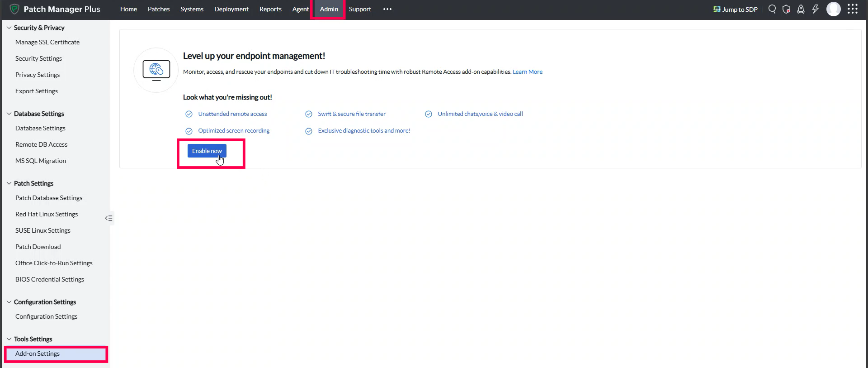Click checkmark icon beside Exclusive diagnostic tools
The image size is (868, 368).
(x=309, y=131)
